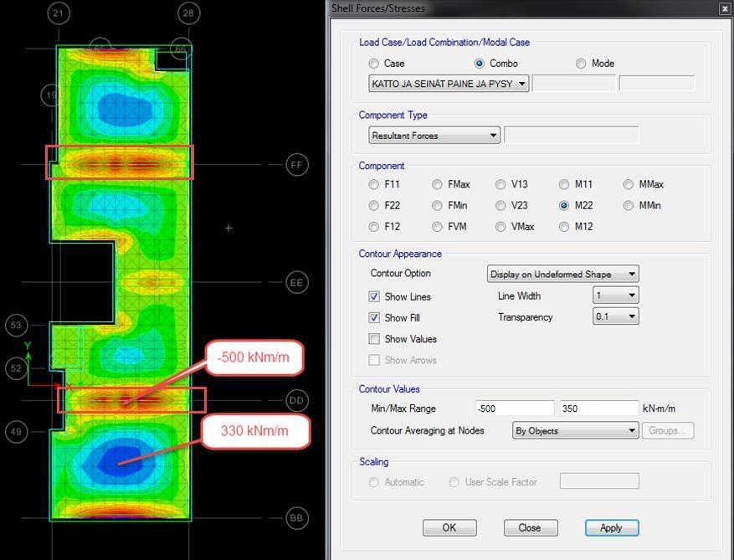The width and height of the screenshot is (734, 560).
Task: Open the Resultant Forces component type dropdown
Action: pyautogui.click(x=434, y=136)
